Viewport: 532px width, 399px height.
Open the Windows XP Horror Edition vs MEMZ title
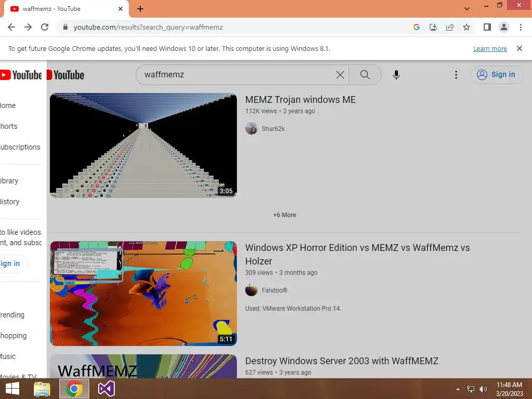tap(357, 255)
